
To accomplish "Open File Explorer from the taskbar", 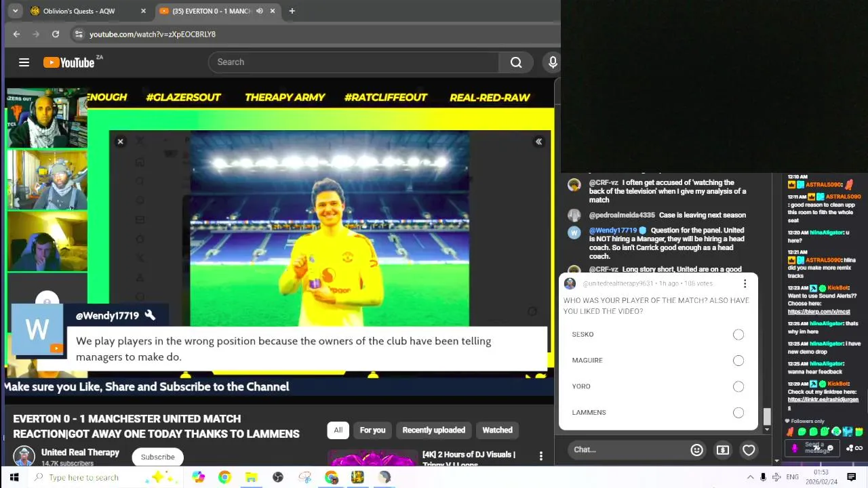I will [251, 477].
